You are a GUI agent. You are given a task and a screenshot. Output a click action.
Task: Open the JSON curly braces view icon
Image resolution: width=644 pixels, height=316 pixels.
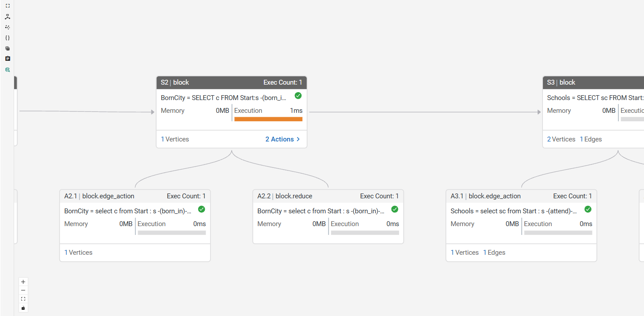[x=8, y=38]
